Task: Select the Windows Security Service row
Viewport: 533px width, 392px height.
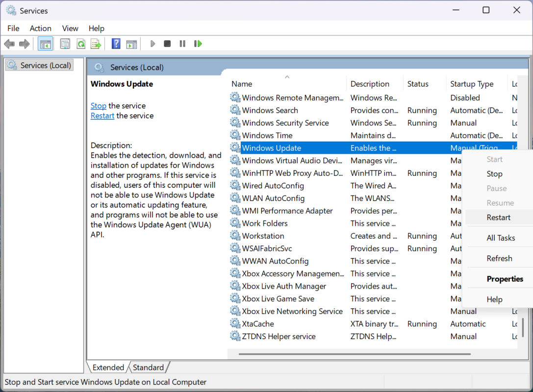Action: click(373, 122)
